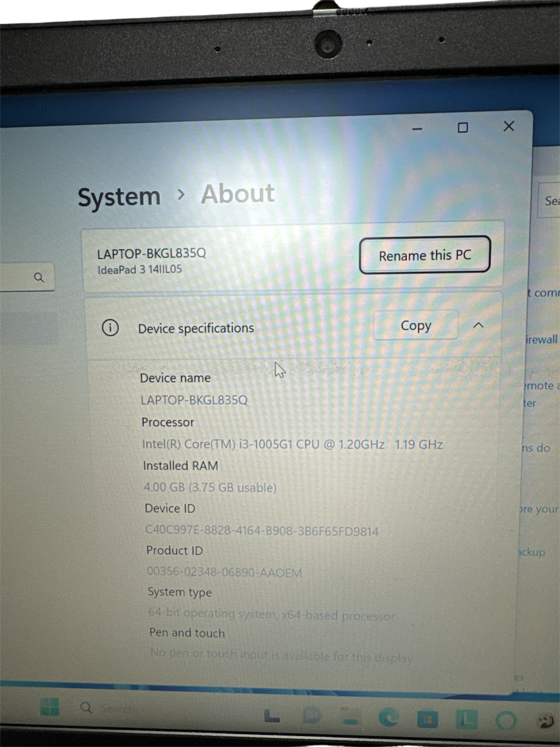The image size is (560, 747).
Task: Select the Device ID value C40C997E-8828-4164
Action: click(x=262, y=530)
